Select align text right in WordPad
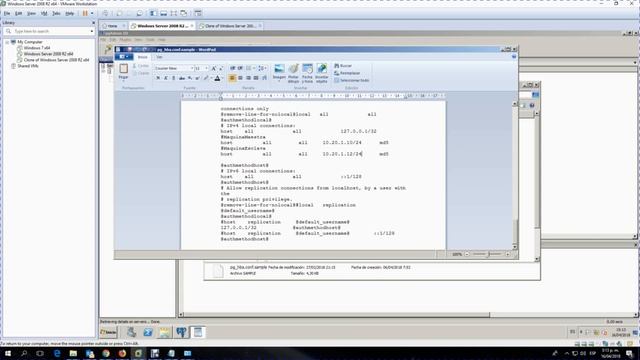 coord(248,78)
